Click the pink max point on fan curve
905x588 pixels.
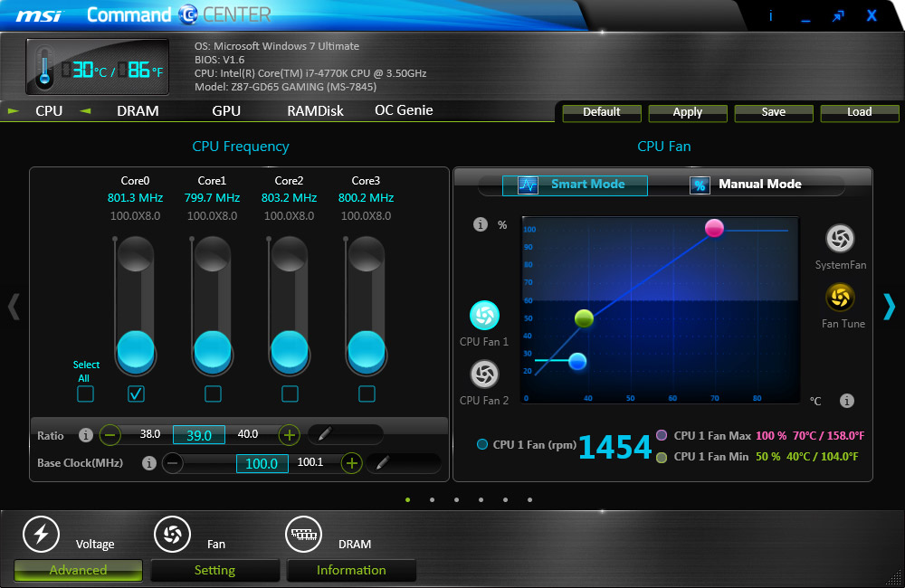coord(714,227)
